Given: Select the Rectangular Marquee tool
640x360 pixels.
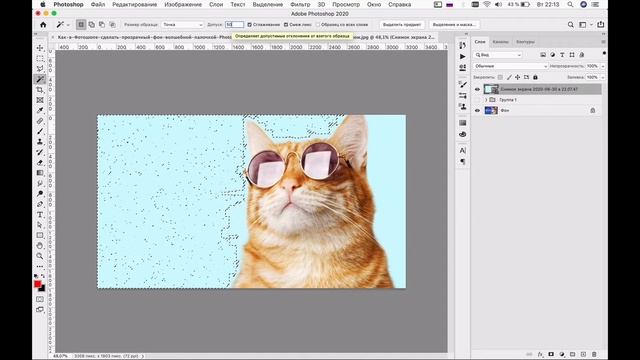Looking at the screenshot, I should coord(40,58).
